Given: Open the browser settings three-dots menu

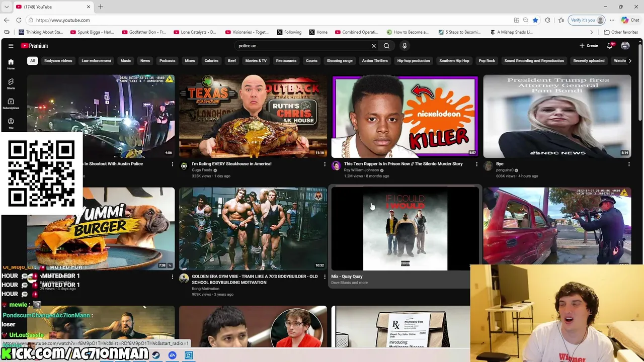Looking at the screenshot, I should [x=612, y=20].
